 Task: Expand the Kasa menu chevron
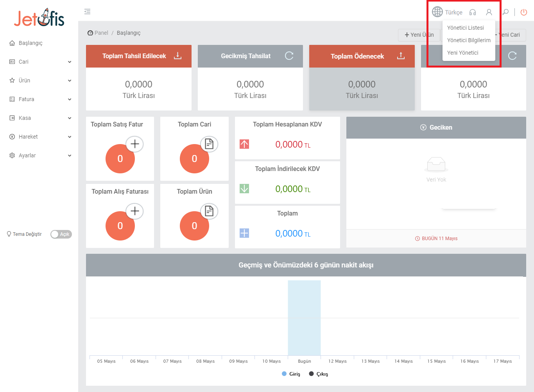point(70,118)
